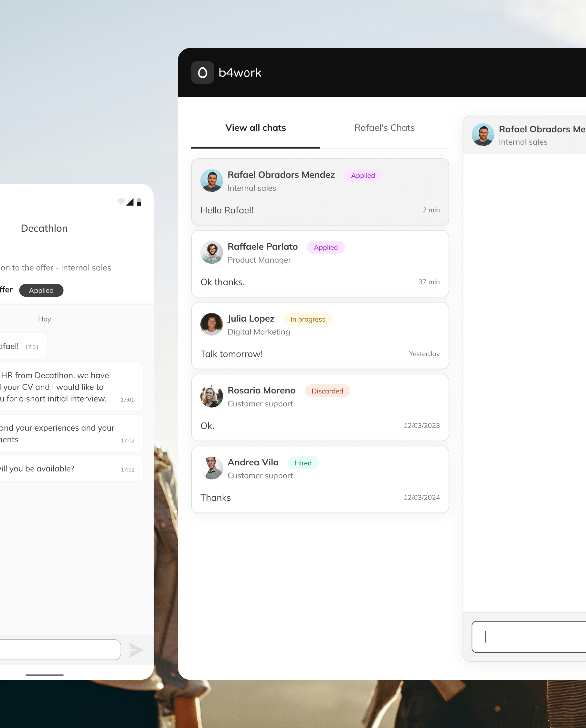
Task: Click the Applied badge next to Rafael Obradors
Action: click(363, 175)
